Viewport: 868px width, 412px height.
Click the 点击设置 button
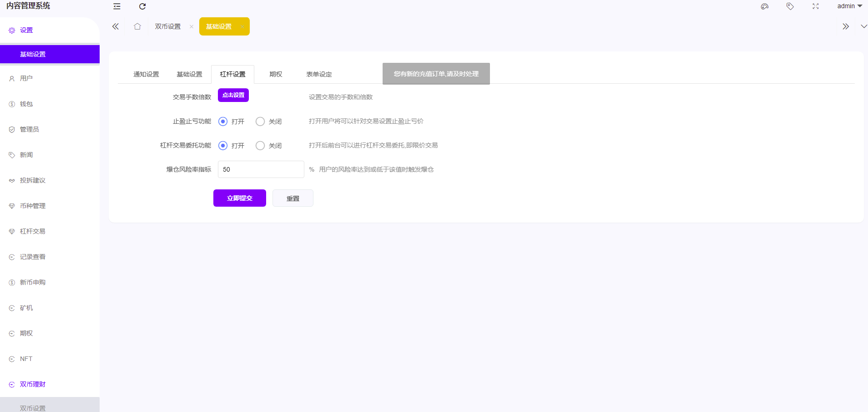tap(233, 95)
